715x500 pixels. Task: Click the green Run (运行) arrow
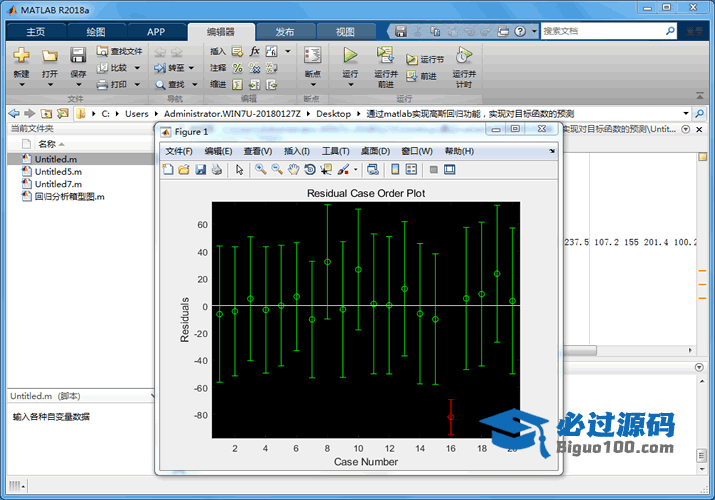350,55
